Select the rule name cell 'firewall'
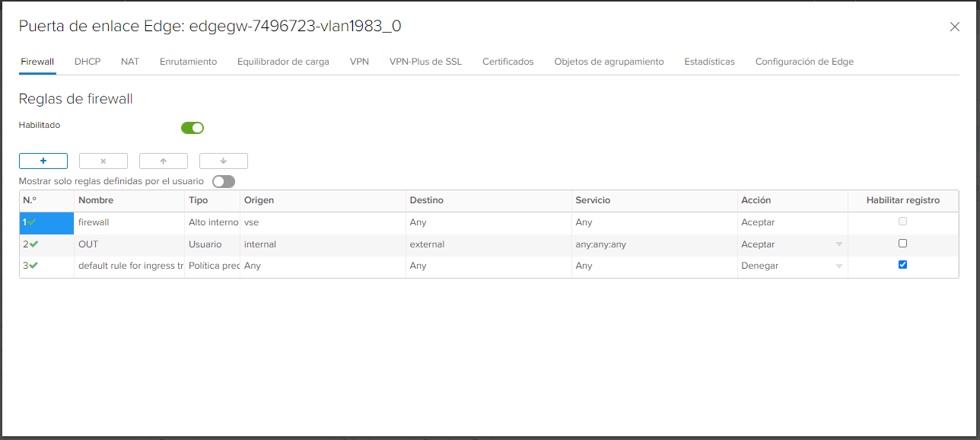This screenshot has height=440, width=980. click(129, 222)
